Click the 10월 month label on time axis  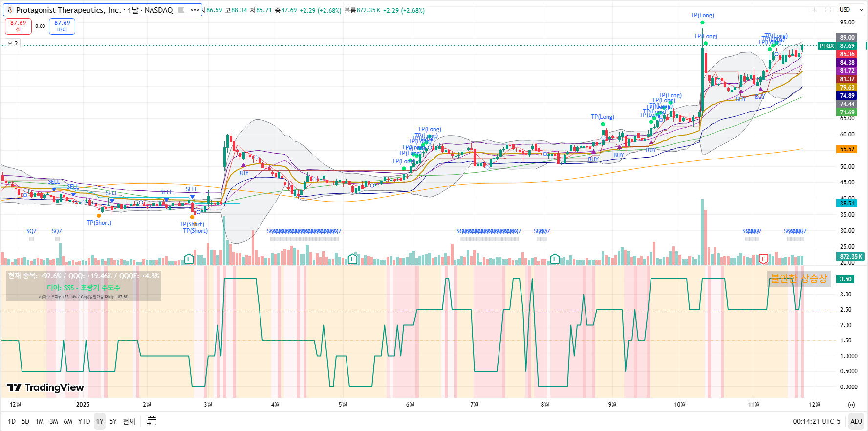tap(680, 405)
